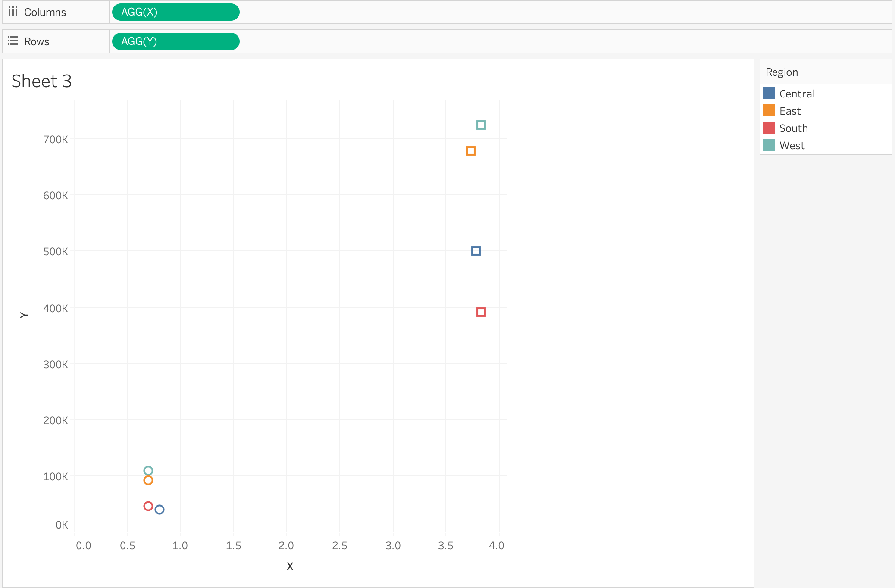Click the East color swatch in legend
Screen dimensions: 895x588
(x=769, y=110)
